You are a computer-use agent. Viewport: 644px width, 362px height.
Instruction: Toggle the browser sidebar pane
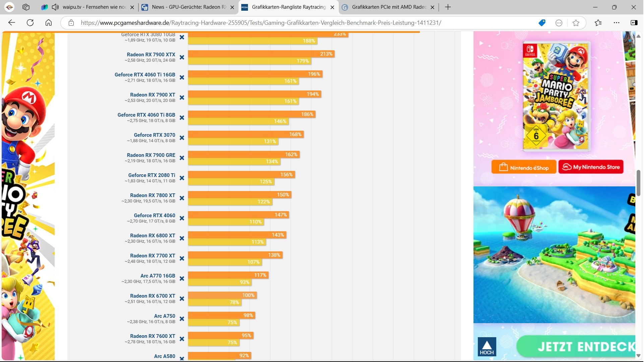634,23
